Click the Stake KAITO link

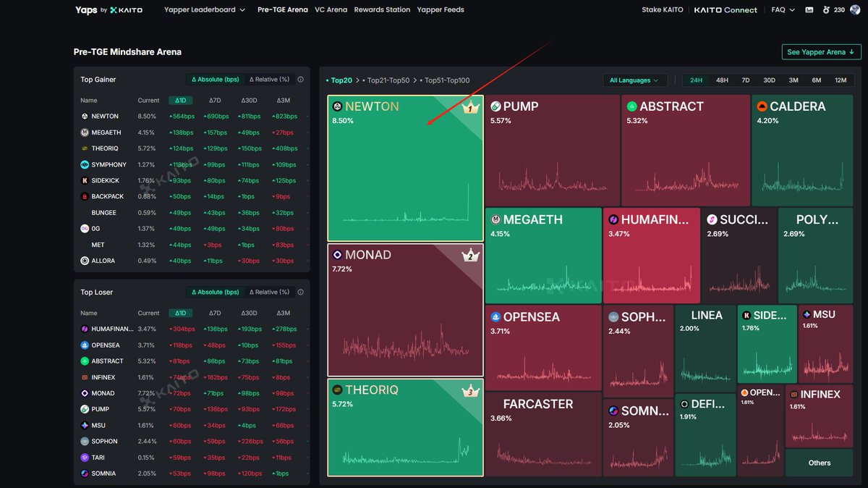(662, 10)
